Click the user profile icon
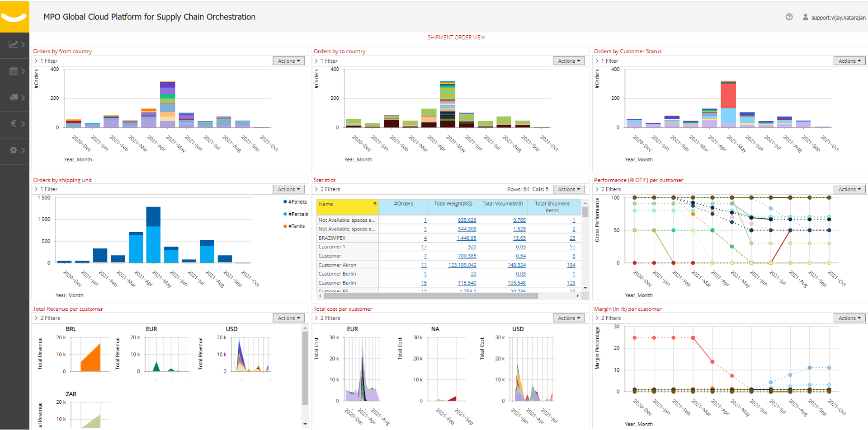Image resolution: width=868 pixels, height=430 pixels. coord(805,17)
